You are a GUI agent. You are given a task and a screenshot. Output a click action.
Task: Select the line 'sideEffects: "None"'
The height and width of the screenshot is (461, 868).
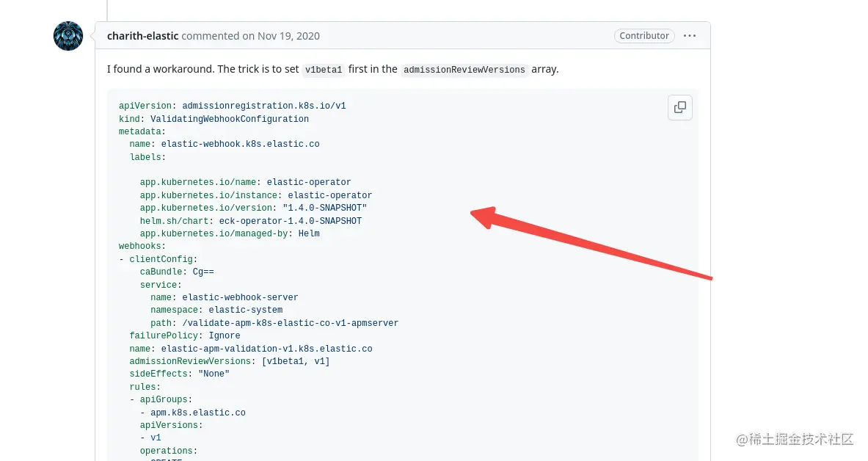pos(179,374)
